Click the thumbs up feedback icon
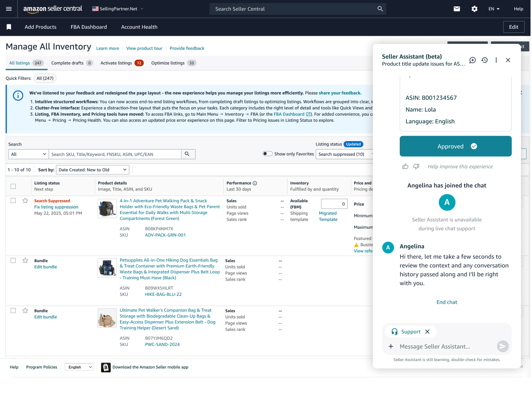The width and height of the screenshot is (532, 399). point(405,167)
